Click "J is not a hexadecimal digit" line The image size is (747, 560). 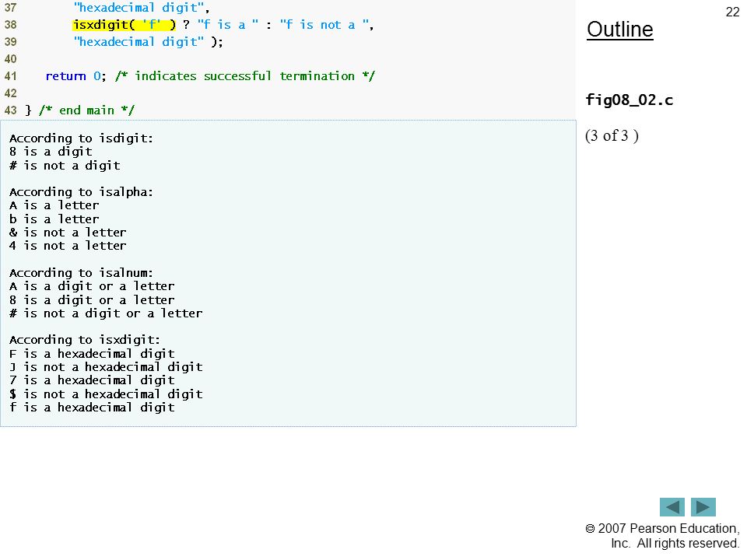tap(106, 367)
